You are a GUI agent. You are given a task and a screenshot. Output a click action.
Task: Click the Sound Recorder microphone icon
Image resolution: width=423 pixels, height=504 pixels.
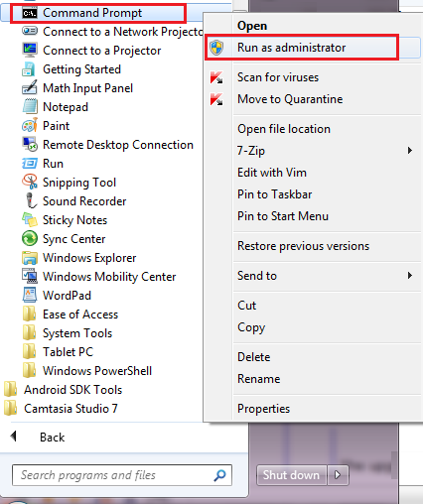click(x=30, y=200)
